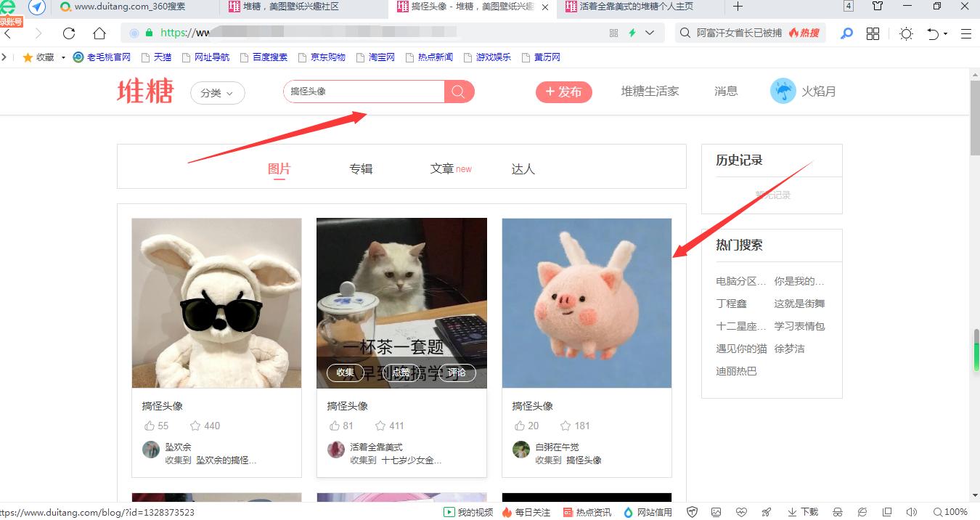Image resolution: width=980 pixels, height=520 pixels.
Task: Open the 迪丽热巴 hot search link
Action: (x=735, y=371)
